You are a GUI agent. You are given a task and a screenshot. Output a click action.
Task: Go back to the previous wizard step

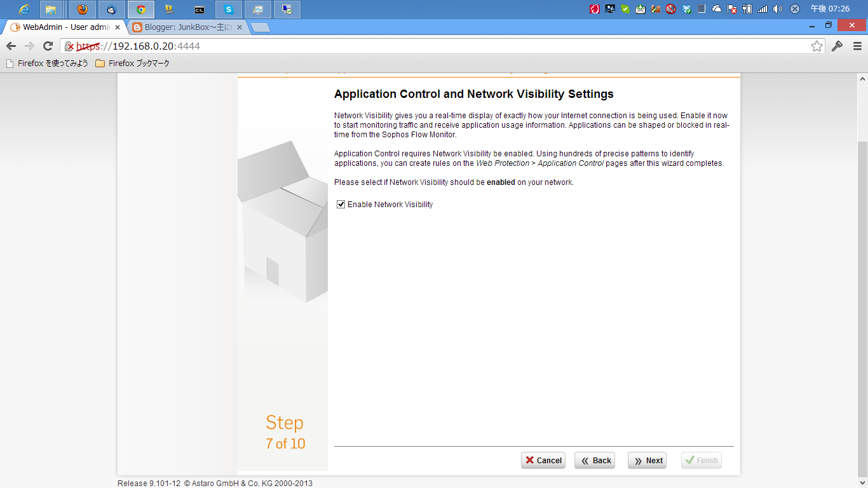click(595, 460)
